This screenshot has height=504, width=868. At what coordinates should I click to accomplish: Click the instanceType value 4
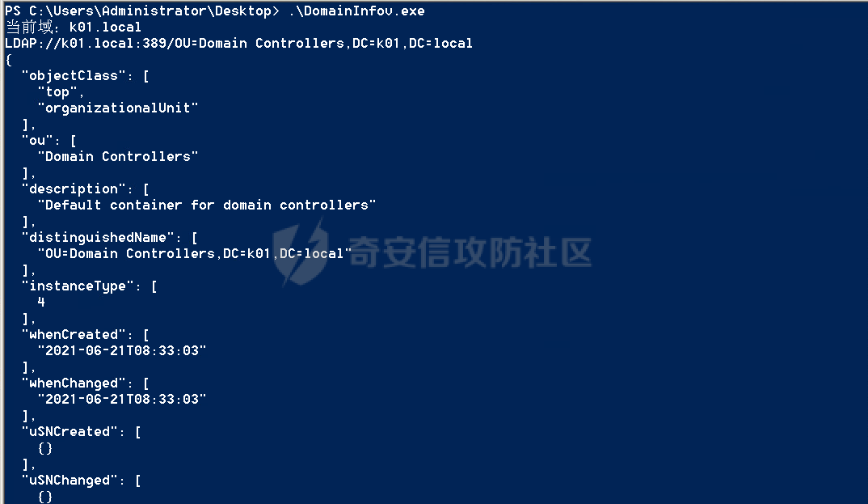pos(41,302)
